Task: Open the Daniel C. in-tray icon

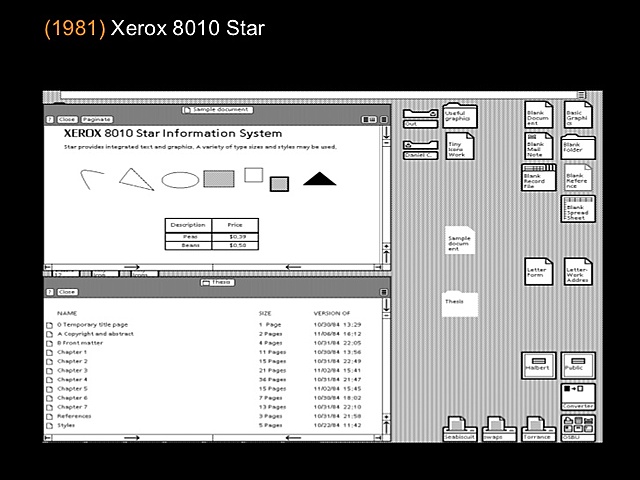Action: (x=420, y=150)
